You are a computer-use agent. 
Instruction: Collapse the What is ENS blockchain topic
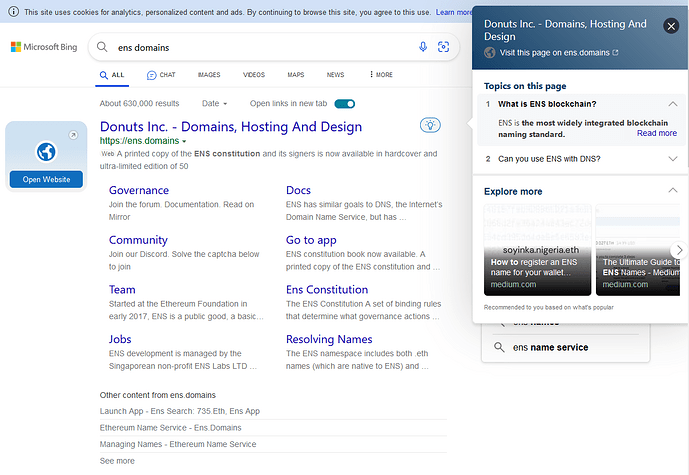point(672,104)
